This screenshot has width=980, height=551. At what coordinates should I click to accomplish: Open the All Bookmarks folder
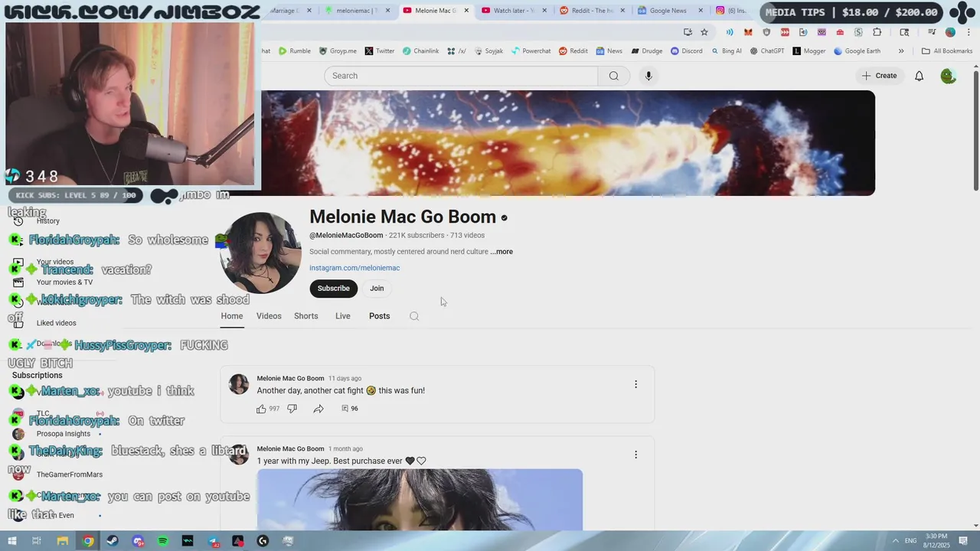947,51
